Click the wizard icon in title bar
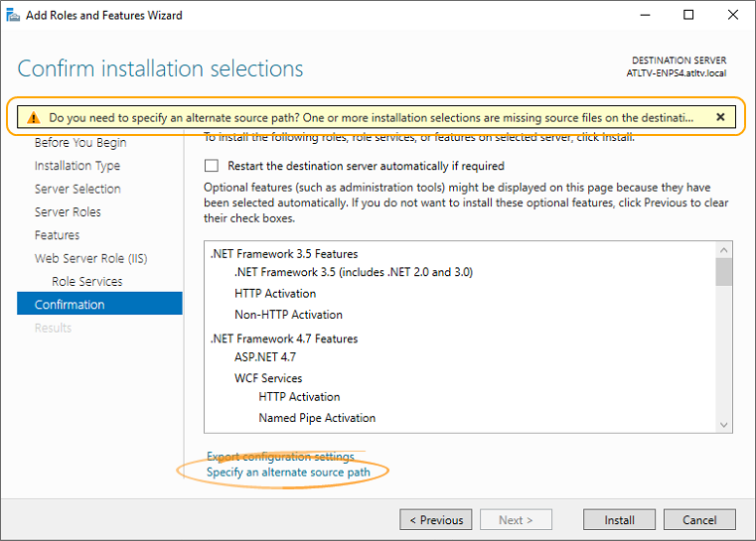756x541 pixels. (x=13, y=15)
